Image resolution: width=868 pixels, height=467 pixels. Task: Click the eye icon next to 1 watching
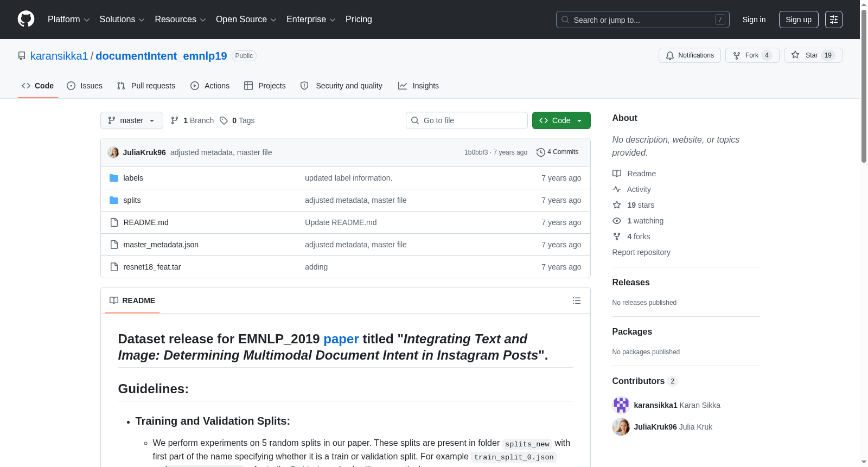point(617,221)
